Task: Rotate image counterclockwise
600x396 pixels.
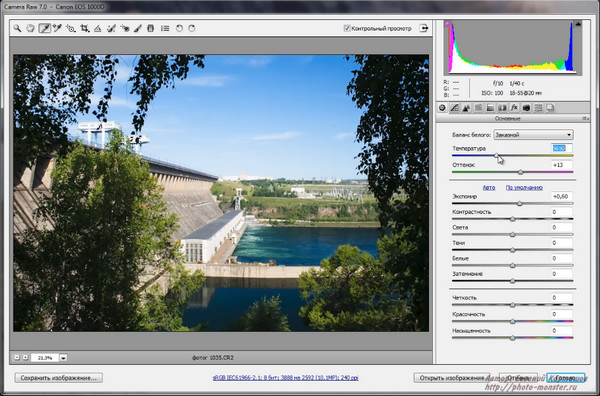Action: coord(179,28)
